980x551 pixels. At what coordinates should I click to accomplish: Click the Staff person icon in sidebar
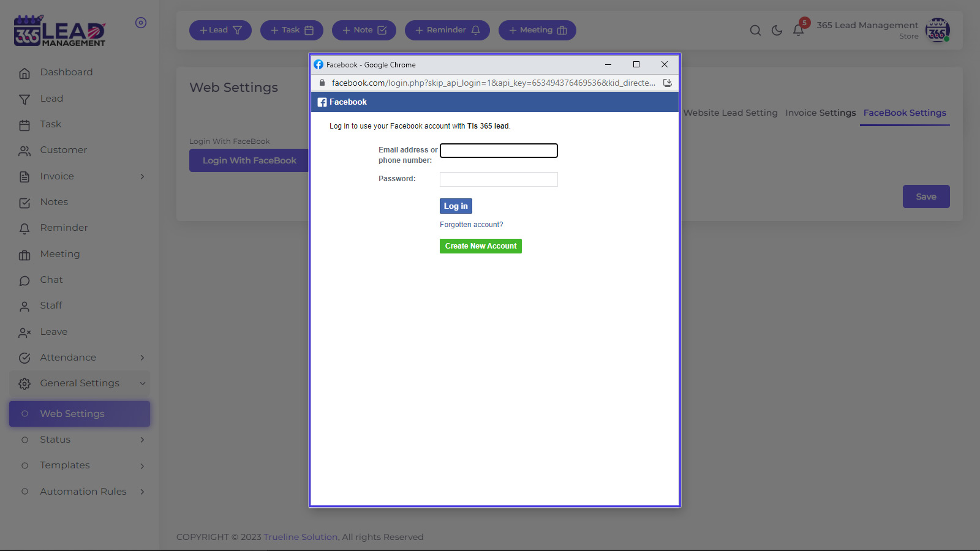point(24,306)
